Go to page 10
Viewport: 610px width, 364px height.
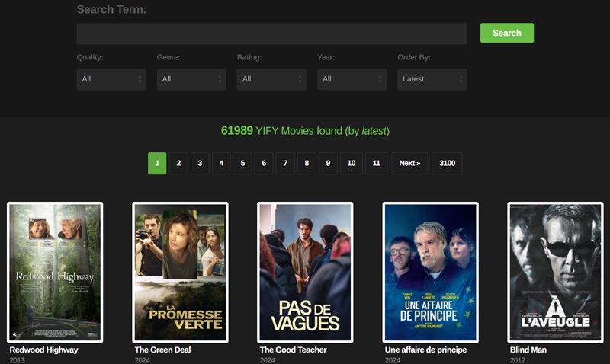352,163
